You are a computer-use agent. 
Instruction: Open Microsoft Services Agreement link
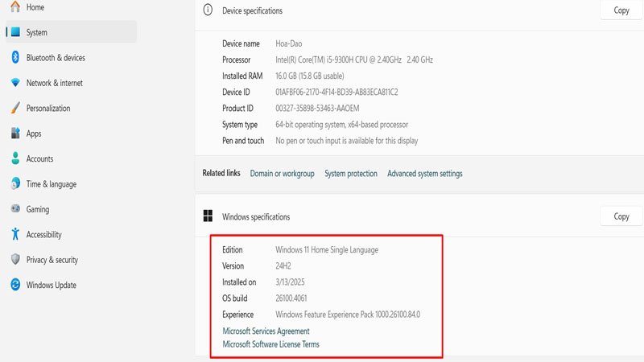click(266, 331)
